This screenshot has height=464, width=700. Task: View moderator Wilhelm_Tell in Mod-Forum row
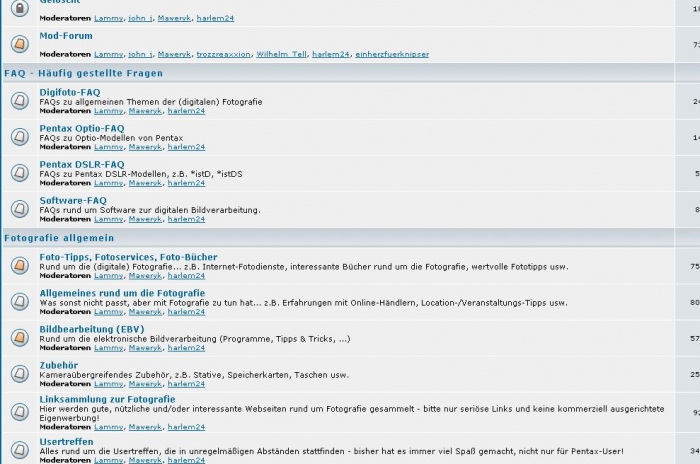coord(281,54)
